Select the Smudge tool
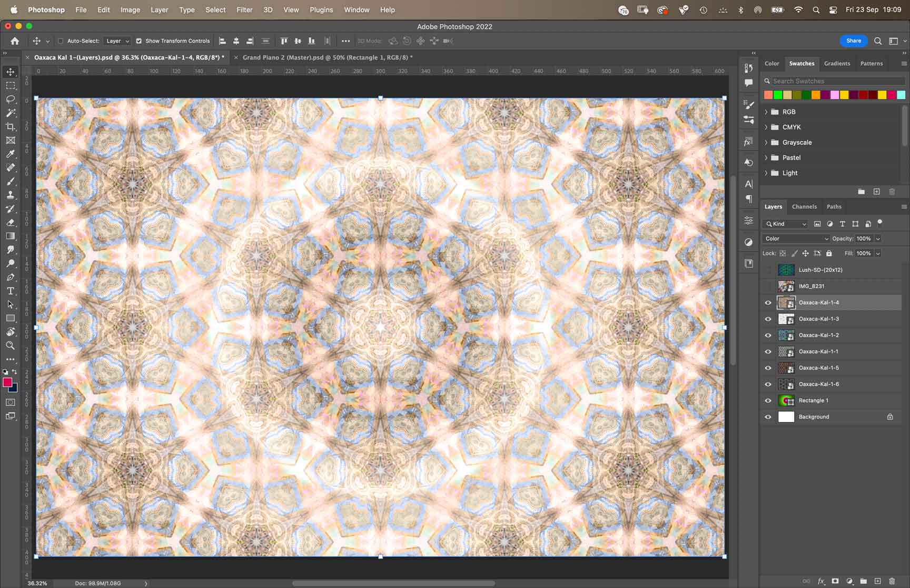Viewport: 910px width, 588px height. tap(11, 250)
